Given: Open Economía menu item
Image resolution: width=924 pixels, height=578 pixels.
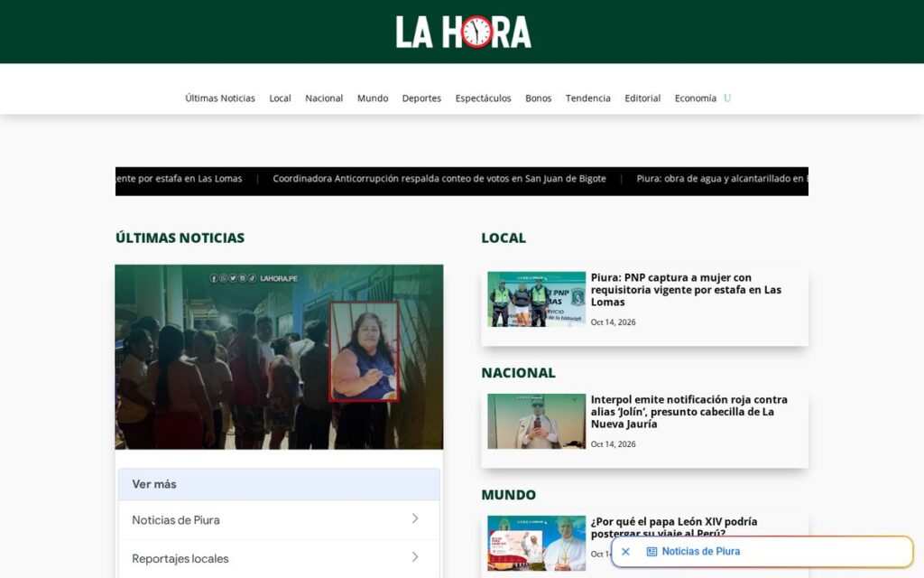Looking at the screenshot, I should click(x=696, y=98).
